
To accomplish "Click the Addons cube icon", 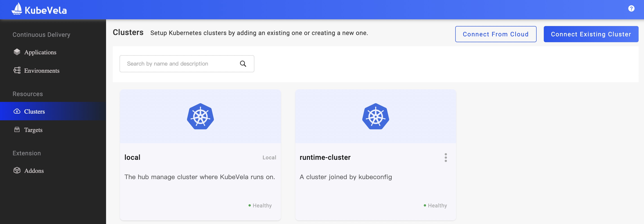I will (17, 171).
